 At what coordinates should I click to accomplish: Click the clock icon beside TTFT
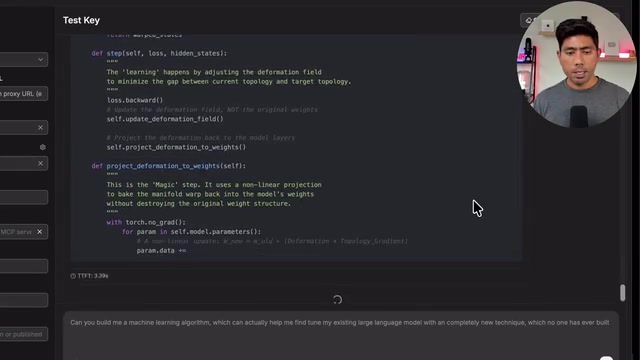pos(73,276)
